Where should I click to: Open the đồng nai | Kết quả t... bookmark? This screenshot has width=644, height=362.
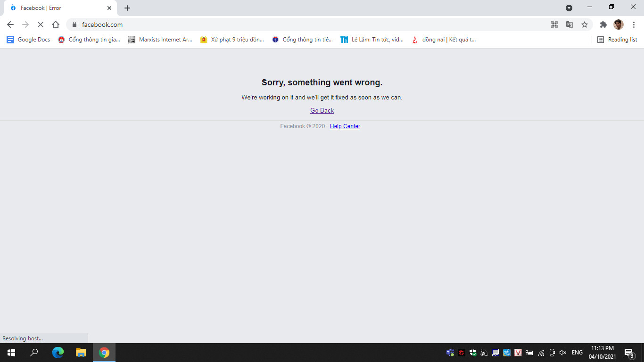coord(444,40)
